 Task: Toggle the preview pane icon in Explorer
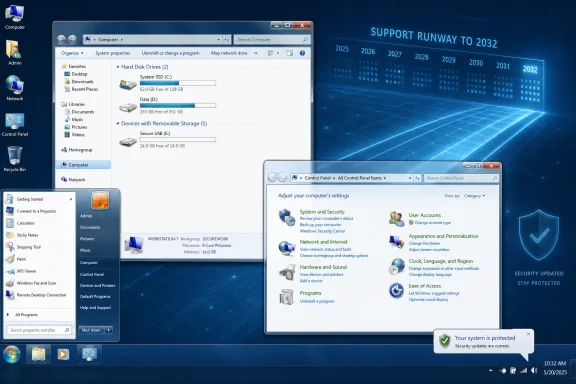[290, 53]
